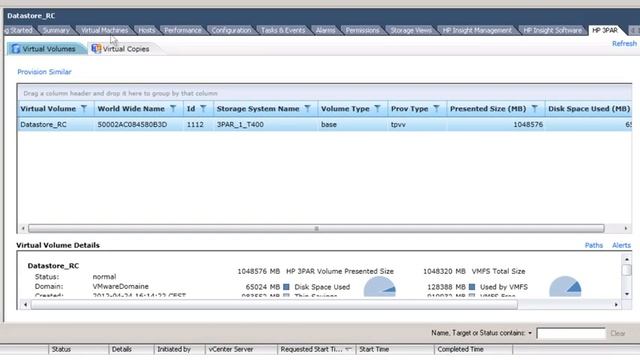Filter the Presented Size (MB) column
Screen dimensions: 640x360
[x=535, y=109]
